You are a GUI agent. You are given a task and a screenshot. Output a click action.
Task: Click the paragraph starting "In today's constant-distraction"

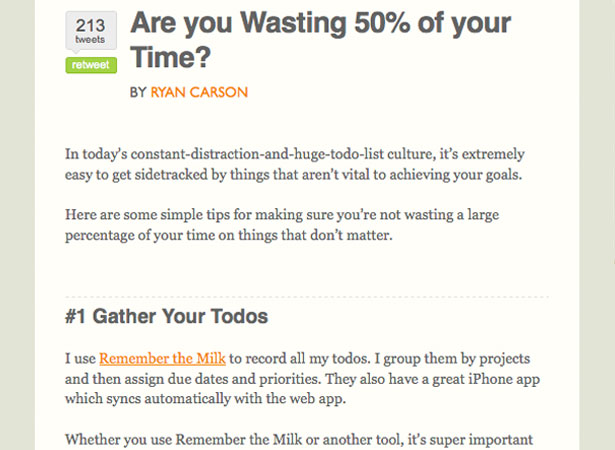pos(295,164)
